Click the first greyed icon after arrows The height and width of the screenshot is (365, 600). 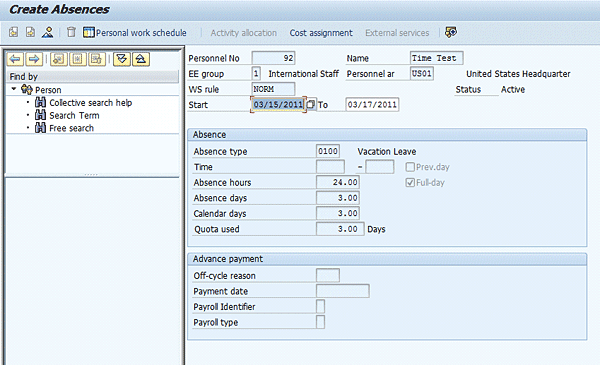[x=59, y=59]
